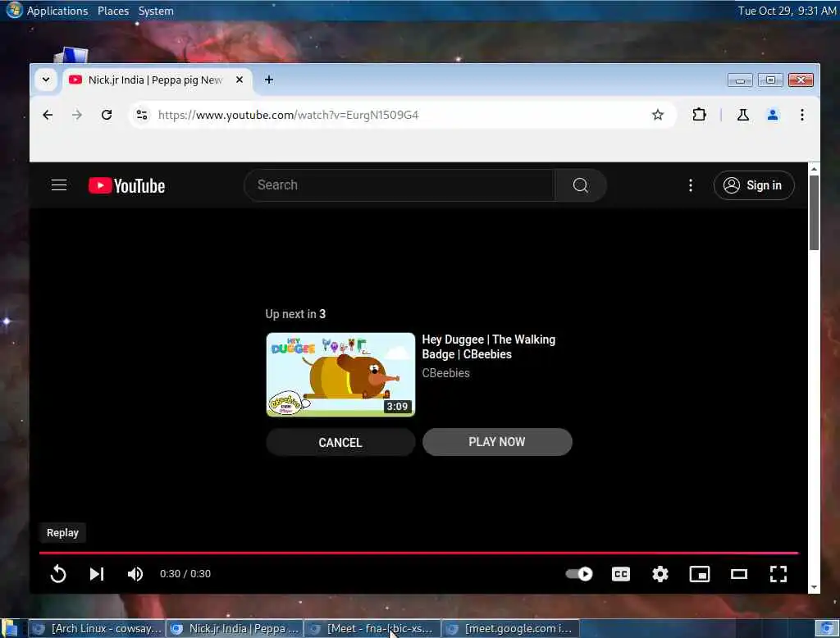840x638 pixels.
Task: Enter full screen mode
Action: pyautogui.click(x=778, y=574)
